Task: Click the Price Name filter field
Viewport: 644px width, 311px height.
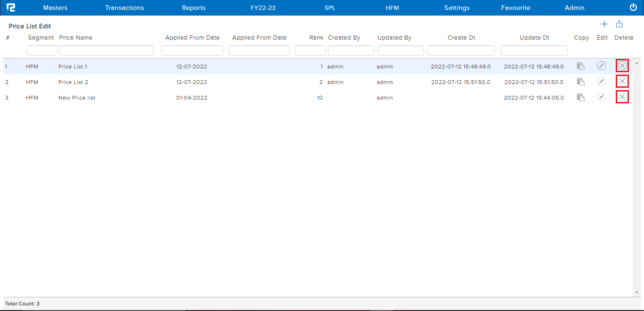Action: (106, 50)
